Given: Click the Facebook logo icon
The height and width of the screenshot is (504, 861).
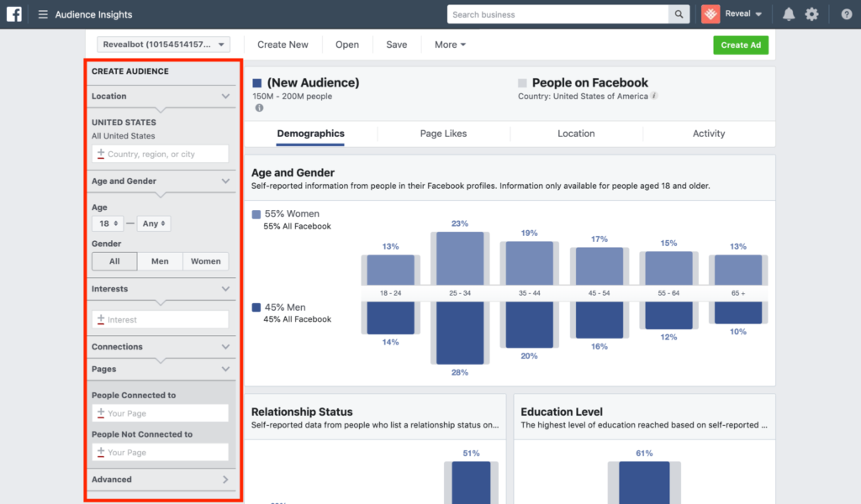Looking at the screenshot, I should pos(13,13).
